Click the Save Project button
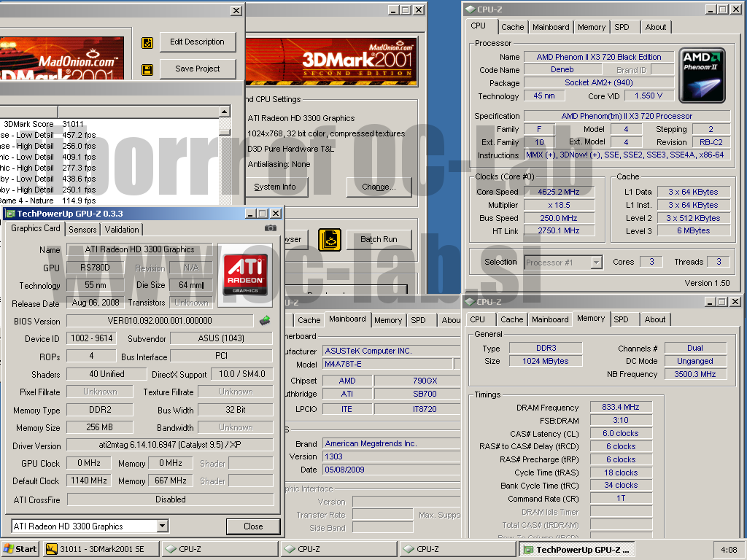This screenshot has width=747, height=560. 197,69
